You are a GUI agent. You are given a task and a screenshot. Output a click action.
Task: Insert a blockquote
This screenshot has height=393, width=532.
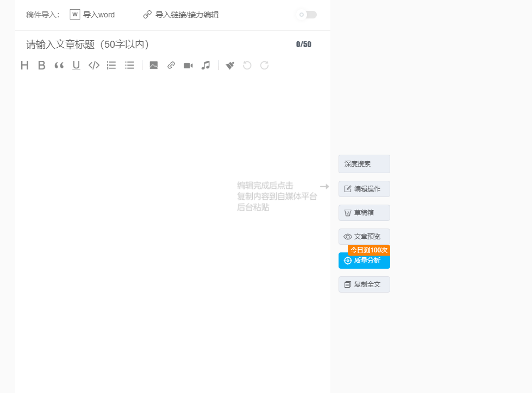pyautogui.click(x=59, y=65)
